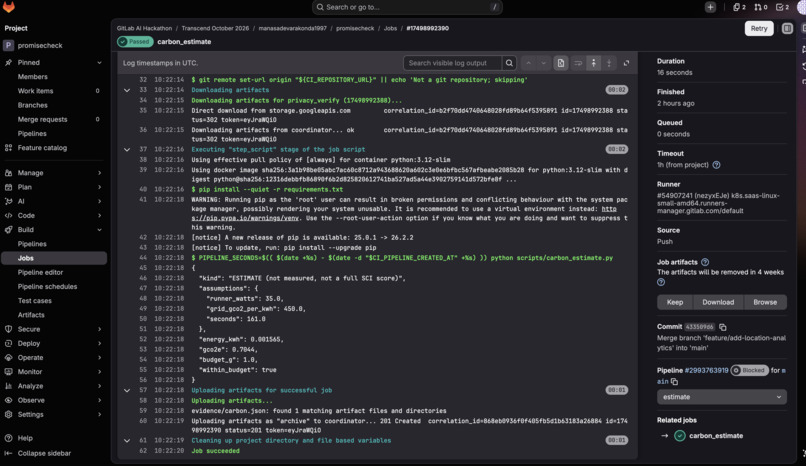Open assigned issues counter icon
806x466 pixels.
[x=739, y=7]
